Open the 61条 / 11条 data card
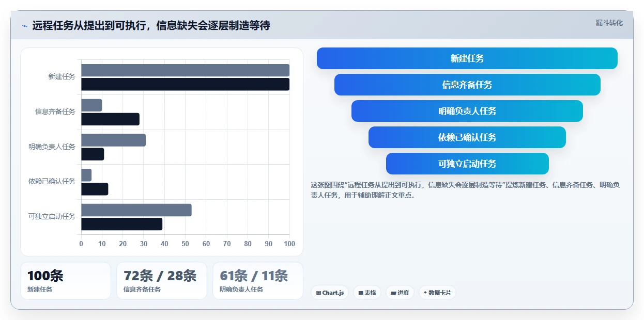Viewport: 644px width, 320px height. tap(258, 281)
